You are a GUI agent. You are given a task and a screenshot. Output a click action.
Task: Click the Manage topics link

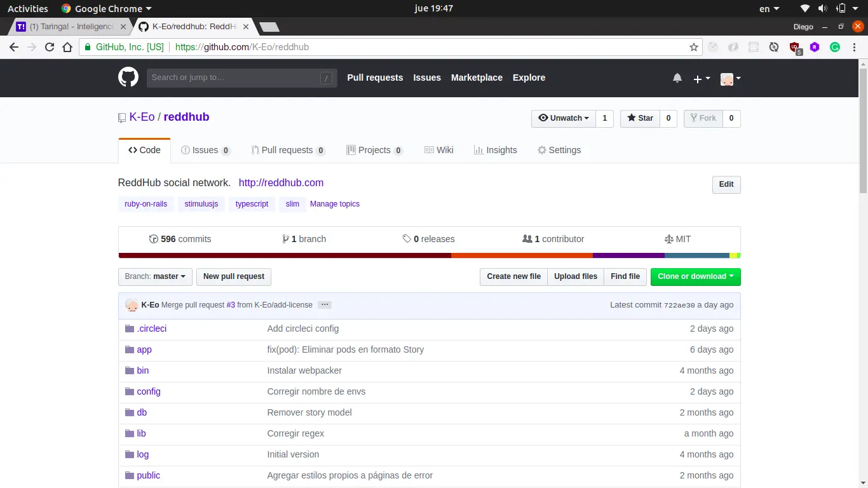click(335, 204)
